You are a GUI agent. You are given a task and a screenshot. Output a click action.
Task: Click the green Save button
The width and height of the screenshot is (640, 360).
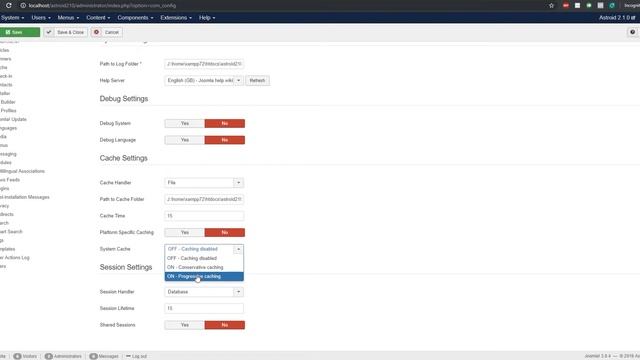(x=20, y=32)
